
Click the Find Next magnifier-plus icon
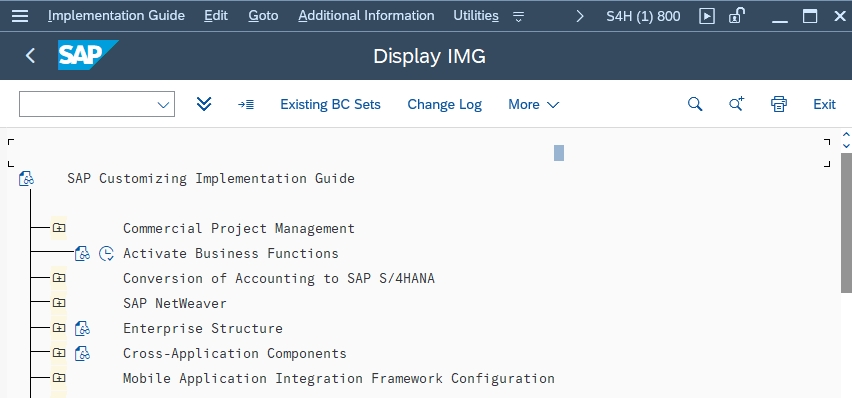[736, 104]
